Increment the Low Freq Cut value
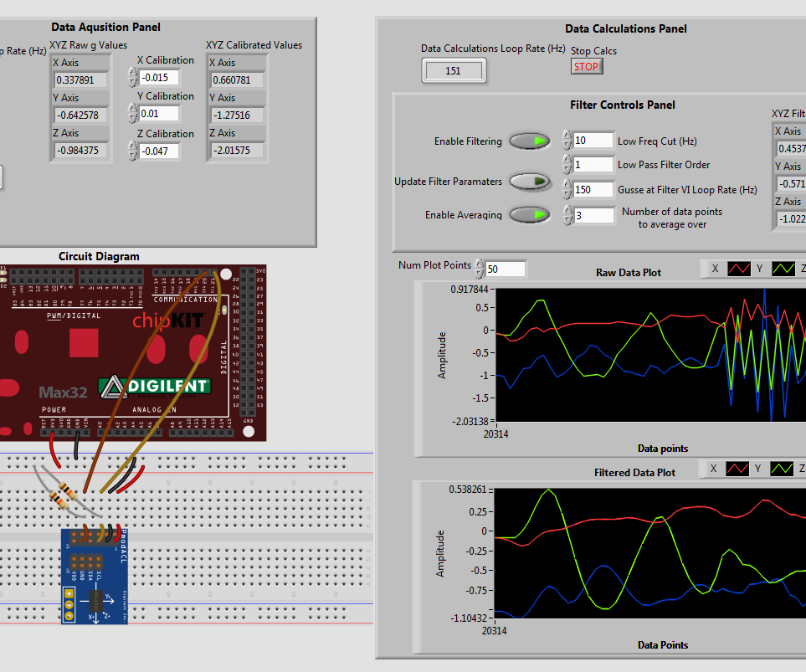 pyautogui.click(x=568, y=136)
